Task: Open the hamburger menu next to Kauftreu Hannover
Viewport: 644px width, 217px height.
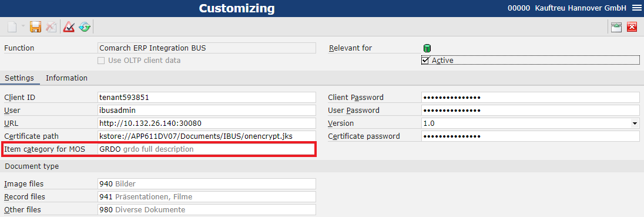Action: tap(634, 8)
